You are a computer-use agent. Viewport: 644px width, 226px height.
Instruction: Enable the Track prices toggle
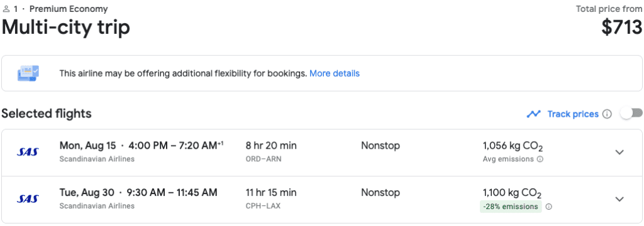tap(631, 114)
